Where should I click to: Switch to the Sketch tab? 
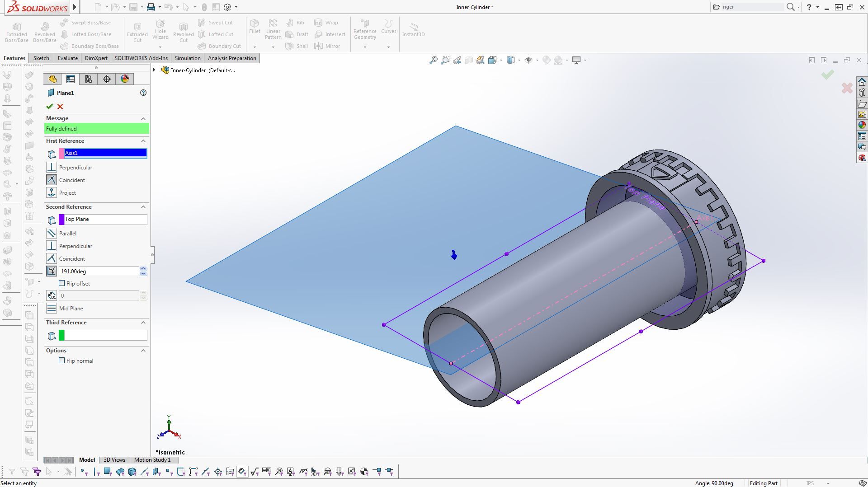[41, 58]
